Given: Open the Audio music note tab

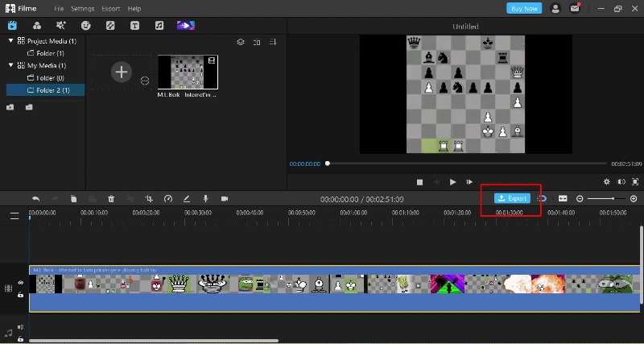Looking at the screenshot, I should 159,26.
